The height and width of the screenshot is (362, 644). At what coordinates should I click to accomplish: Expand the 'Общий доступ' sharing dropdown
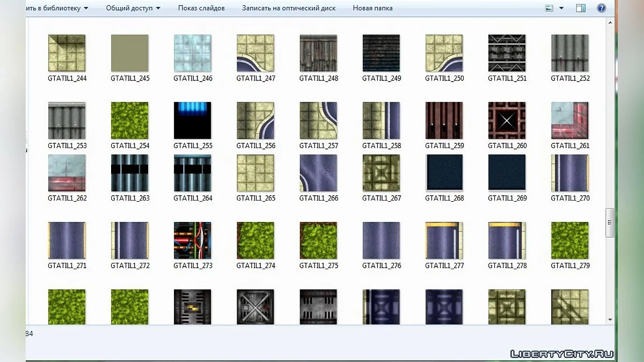point(133,8)
